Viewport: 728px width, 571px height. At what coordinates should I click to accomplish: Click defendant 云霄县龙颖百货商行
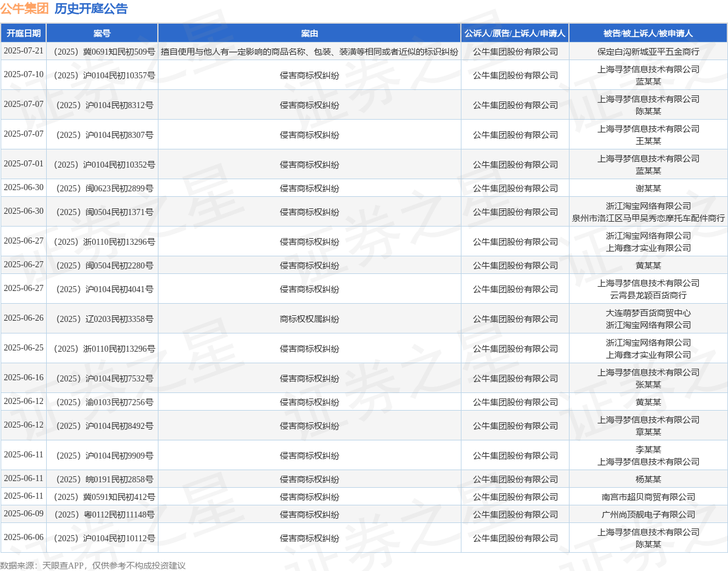[x=648, y=295]
